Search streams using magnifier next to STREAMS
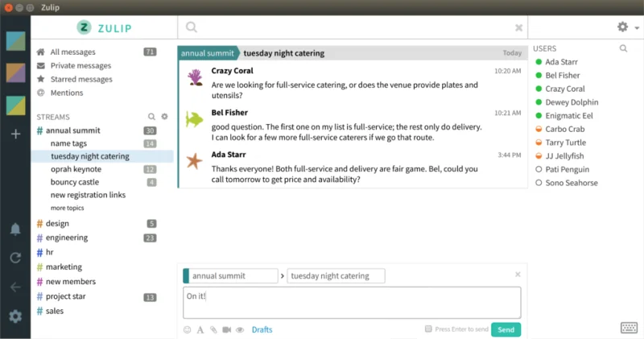Image resolution: width=644 pixels, height=339 pixels. pyautogui.click(x=151, y=117)
